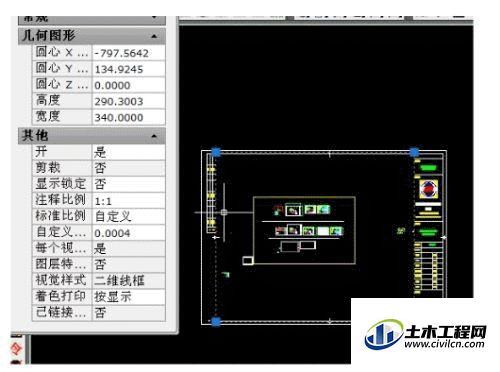Click the 高度 property label

point(62,101)
